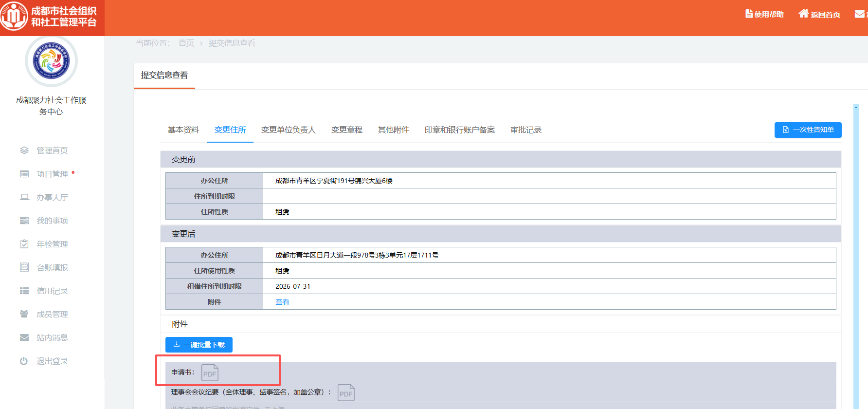Click the 年检管理 clipboard icon

coord(24,244)
